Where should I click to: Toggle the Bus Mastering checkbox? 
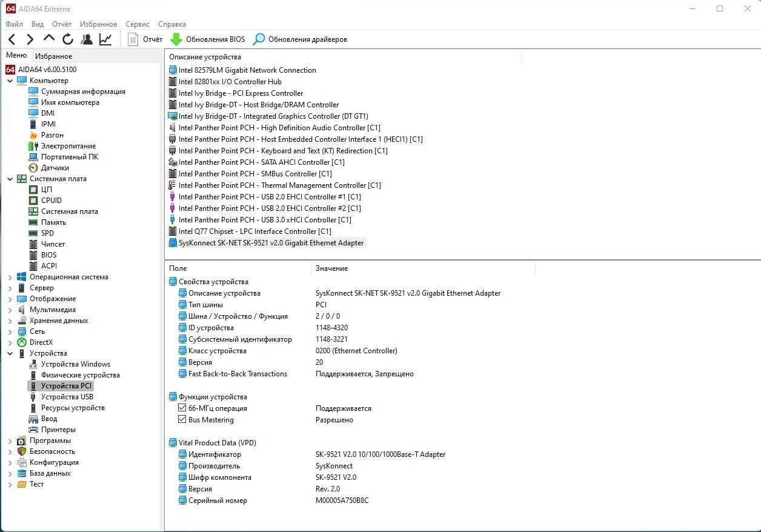pos(182,420)
